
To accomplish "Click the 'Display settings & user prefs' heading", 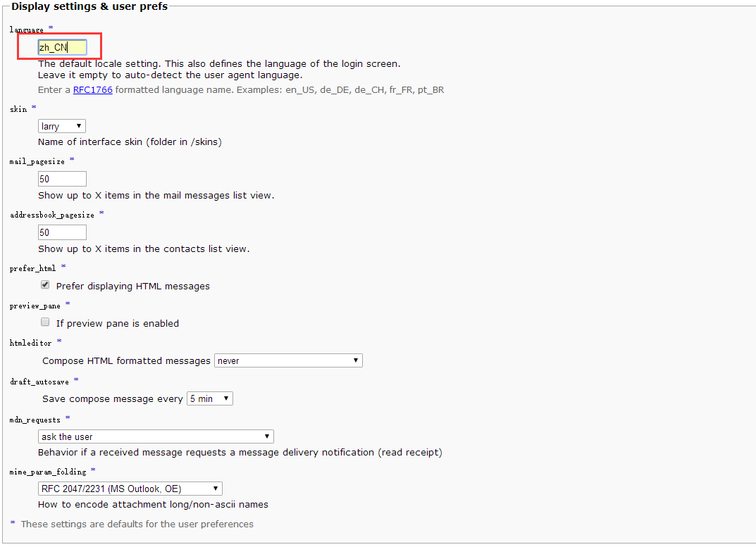I will [89, 7].
